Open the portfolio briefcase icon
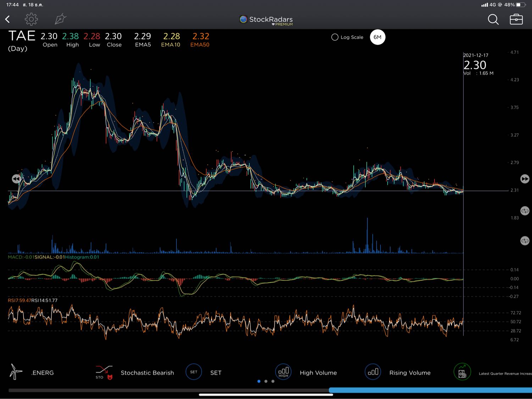 click(516, 19)
